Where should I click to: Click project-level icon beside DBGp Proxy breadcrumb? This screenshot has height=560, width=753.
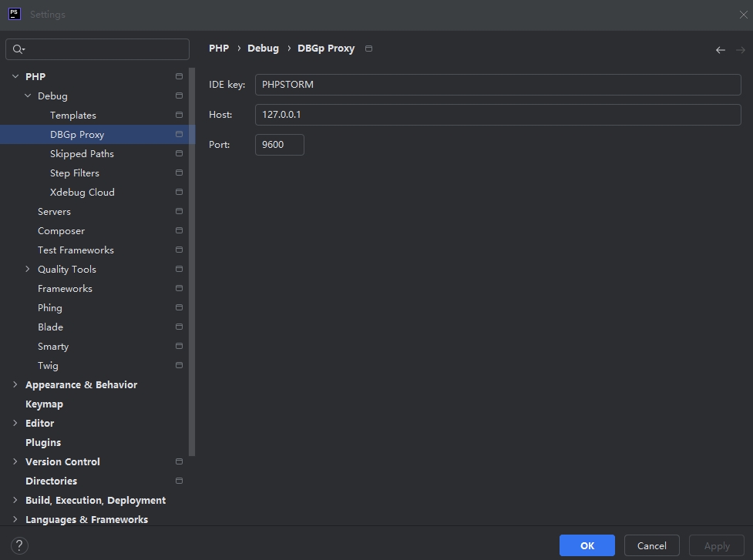pyautogui.click(x=369, y=49)
